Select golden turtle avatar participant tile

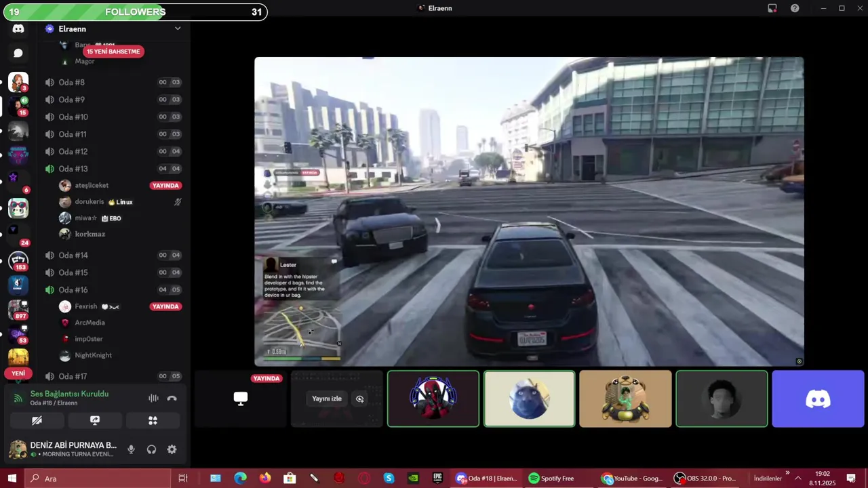(x=625, y=399)
